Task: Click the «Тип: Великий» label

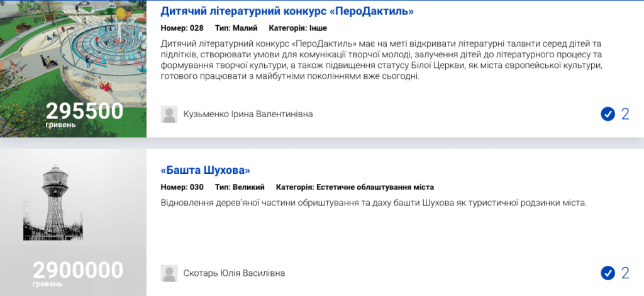Action: click(x=240, y=187)
